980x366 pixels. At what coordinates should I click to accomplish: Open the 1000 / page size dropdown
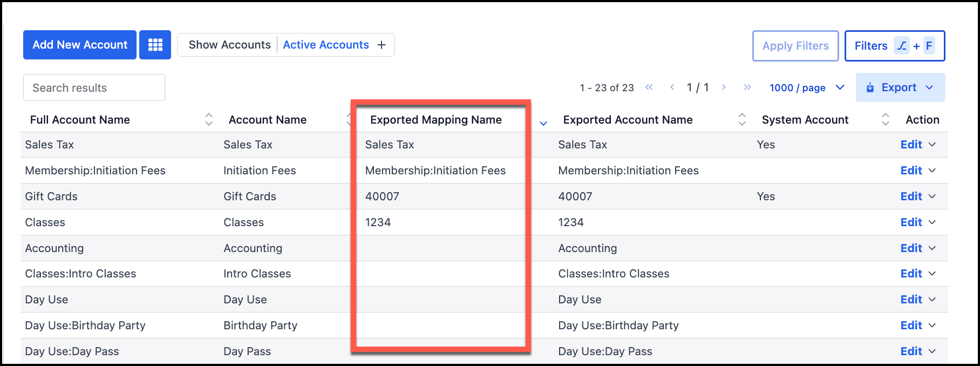point(806,87)
